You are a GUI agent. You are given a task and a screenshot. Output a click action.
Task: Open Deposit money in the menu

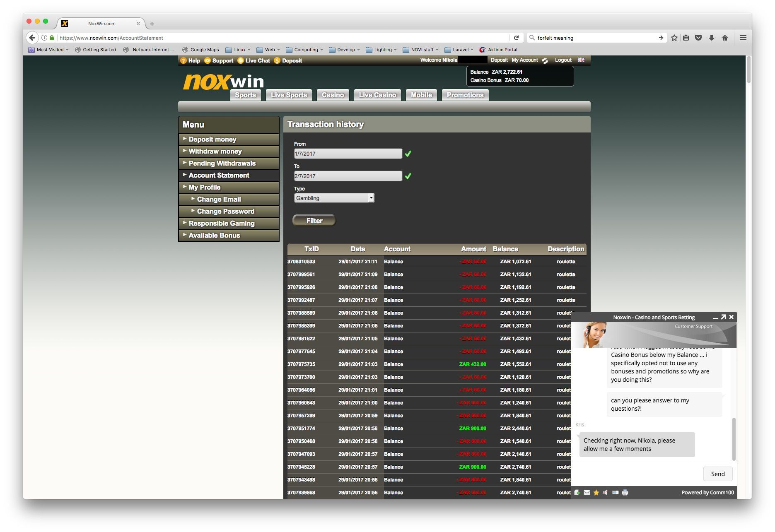[x=229, y=139]
